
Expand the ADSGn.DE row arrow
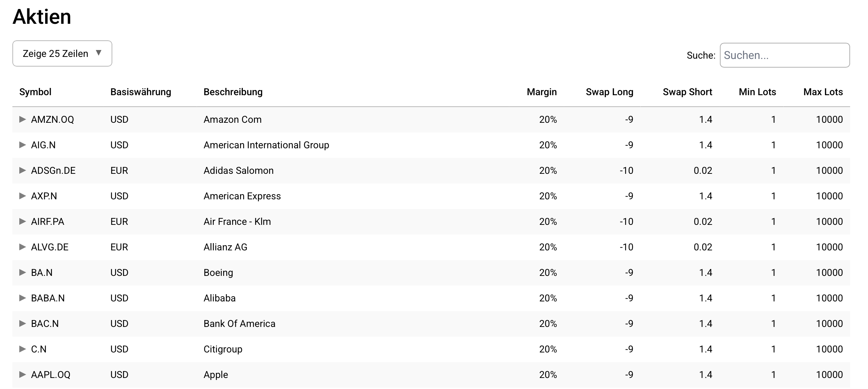click(x=22, y=170)
